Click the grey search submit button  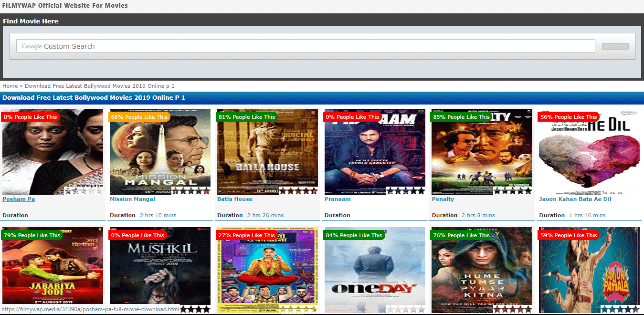pyautogui.click(x=615, y=46)
